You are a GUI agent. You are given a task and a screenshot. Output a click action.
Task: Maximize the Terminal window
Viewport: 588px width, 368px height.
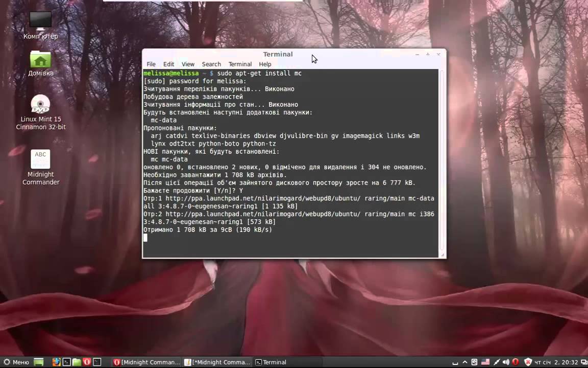(x=428, y=55)
